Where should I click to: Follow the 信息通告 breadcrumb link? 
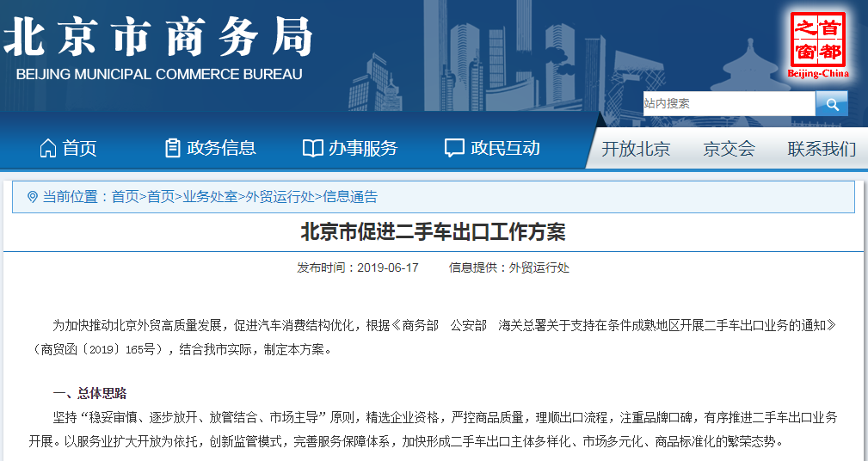pos(350,196)
